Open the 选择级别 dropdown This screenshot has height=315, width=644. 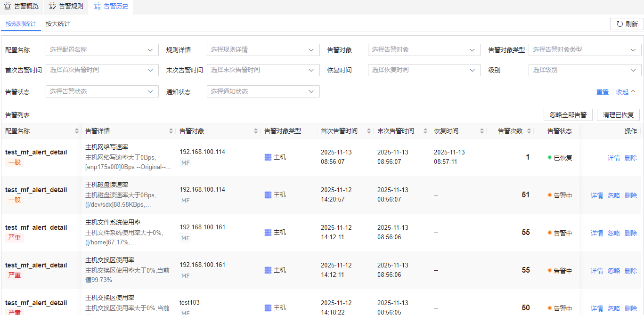[585, 70]
